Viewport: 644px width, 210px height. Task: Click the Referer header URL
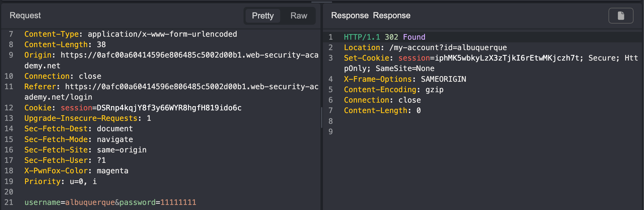pos(192,87)
